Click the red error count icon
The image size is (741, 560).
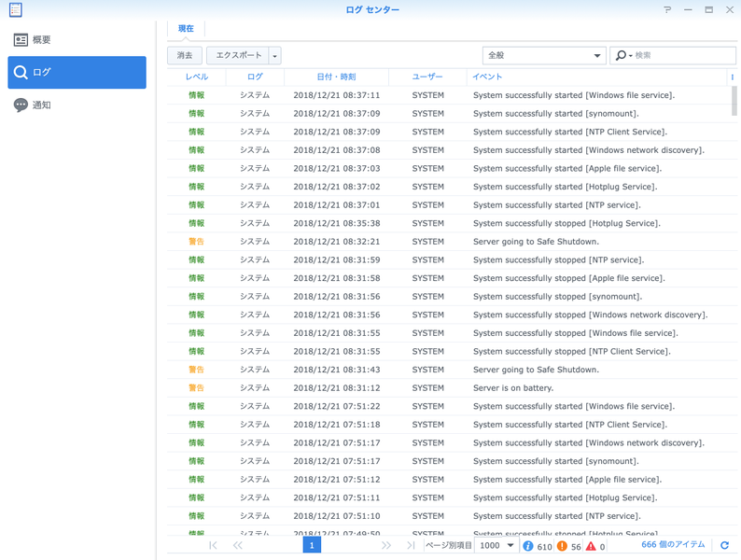[591, 546]
